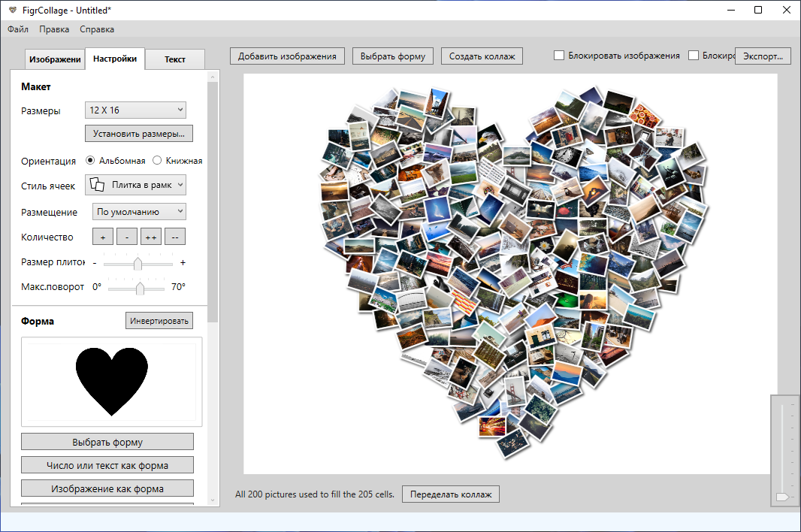The height and width of the screenshot is (532, 801).
Task: Click the double minus quantity button
Action: (x=175, y=237)
